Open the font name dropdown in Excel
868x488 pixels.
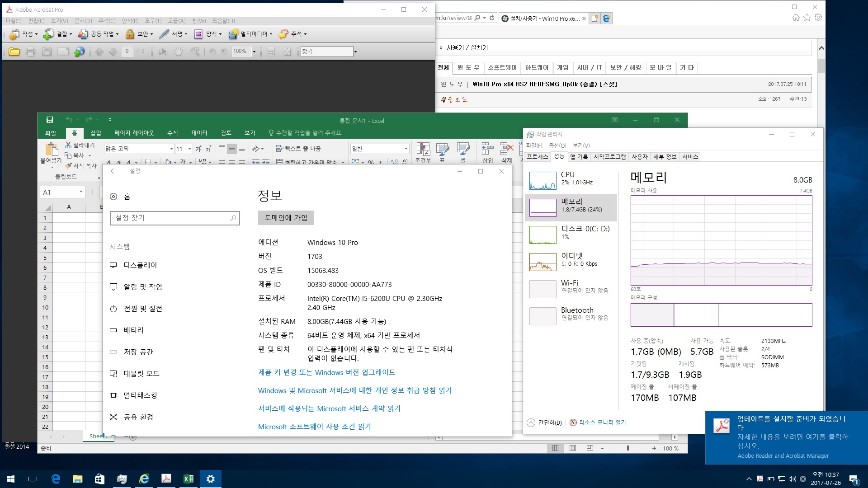171,149
